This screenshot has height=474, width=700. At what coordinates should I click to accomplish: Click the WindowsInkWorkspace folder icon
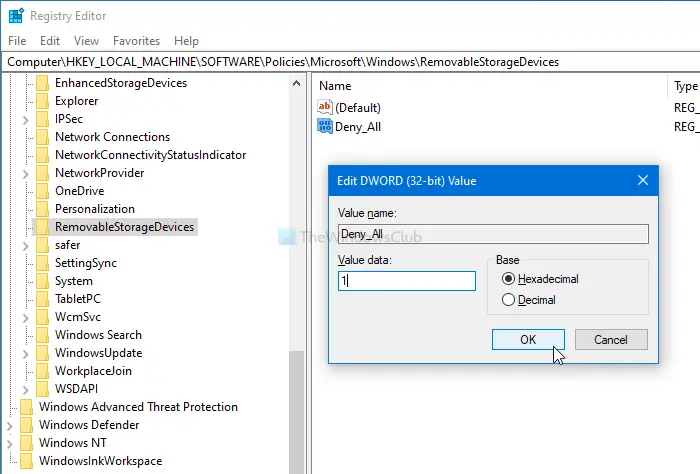pyautogui.click(x=27, y=461)
